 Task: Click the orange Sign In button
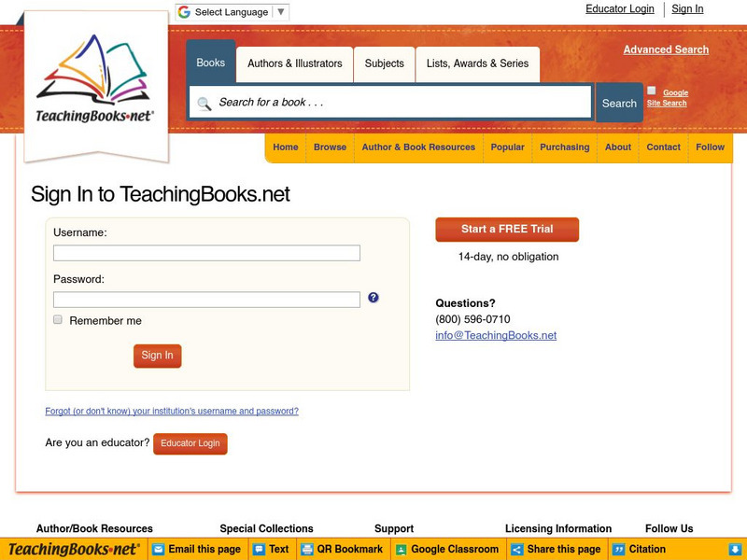(157, 356)
